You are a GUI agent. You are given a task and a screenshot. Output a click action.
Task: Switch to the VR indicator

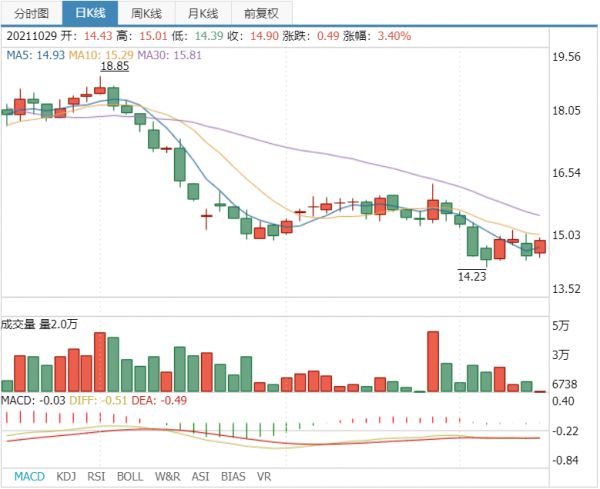(x=265, y=477)
